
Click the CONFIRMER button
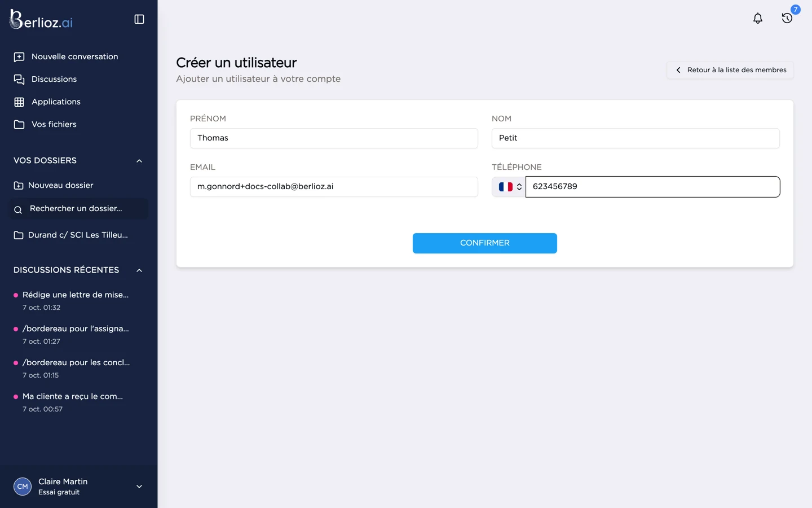[485, 243]
